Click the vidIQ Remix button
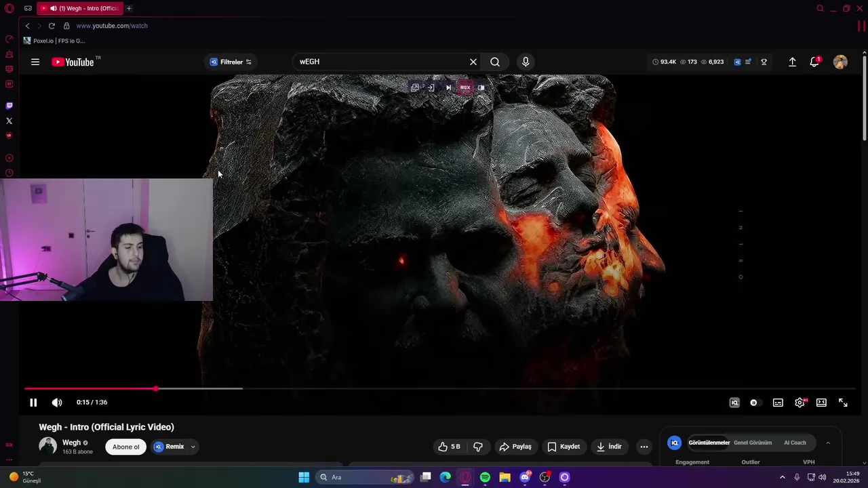This screenshot has width=868, height=488. 169,447
